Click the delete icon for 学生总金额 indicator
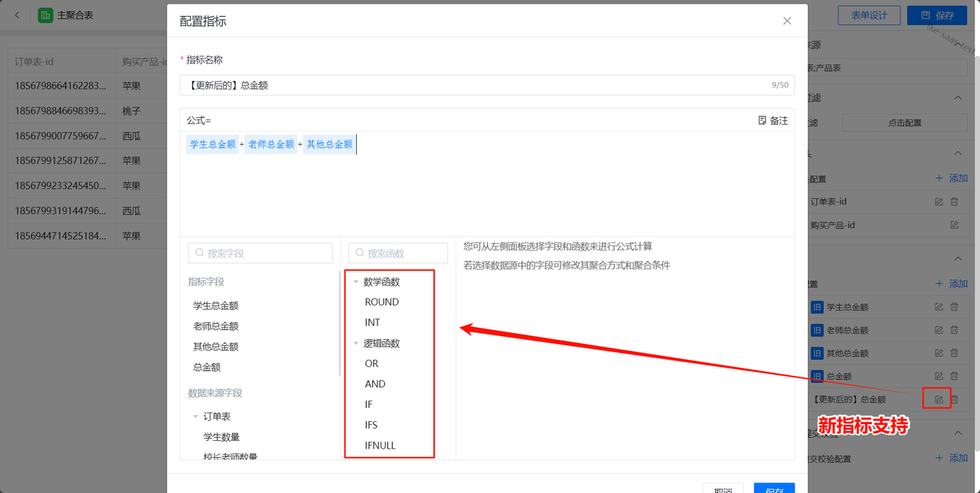 pyautogui.click(x=955, y=307)
